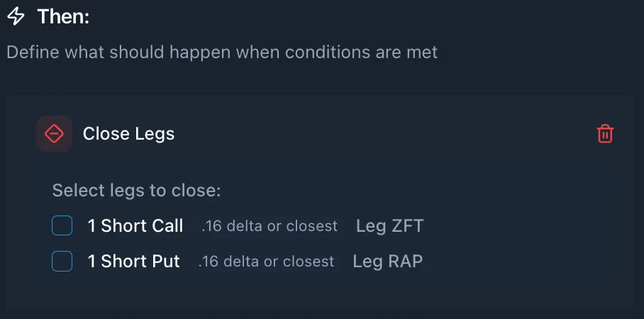The height and width of the screenshot is (319, 644).
Task: Tick the 1 Short Put checkbox
Action: [x=62, y=262]
